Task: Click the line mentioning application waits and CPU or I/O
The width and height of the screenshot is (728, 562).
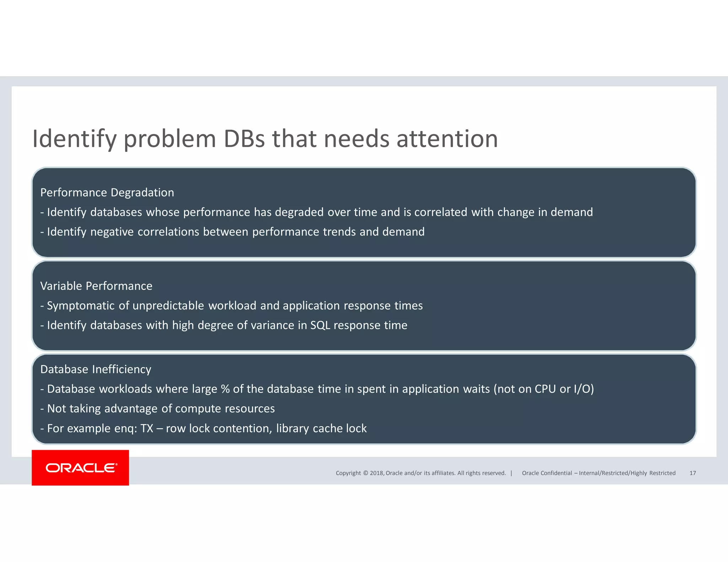Action: click(317, 389)
